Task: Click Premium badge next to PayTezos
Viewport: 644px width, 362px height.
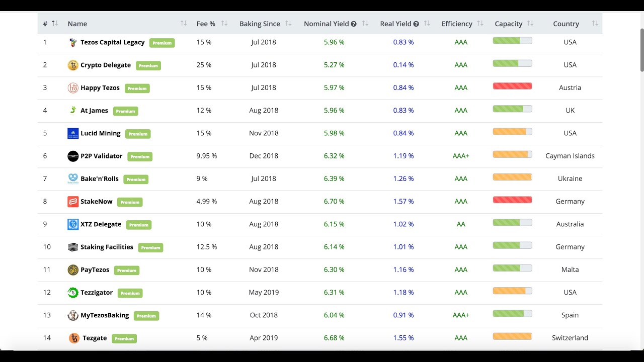Action: pos(127,270)
